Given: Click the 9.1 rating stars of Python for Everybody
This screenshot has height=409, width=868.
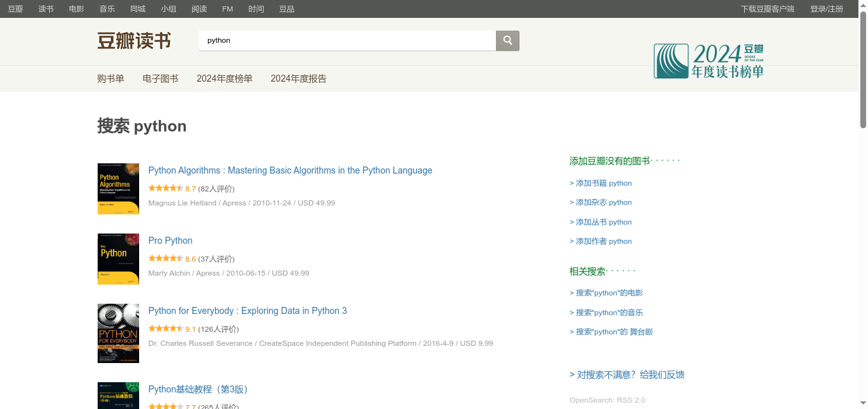Looking at the screenshot, I should pyautogui.click(x=166, y=329).
